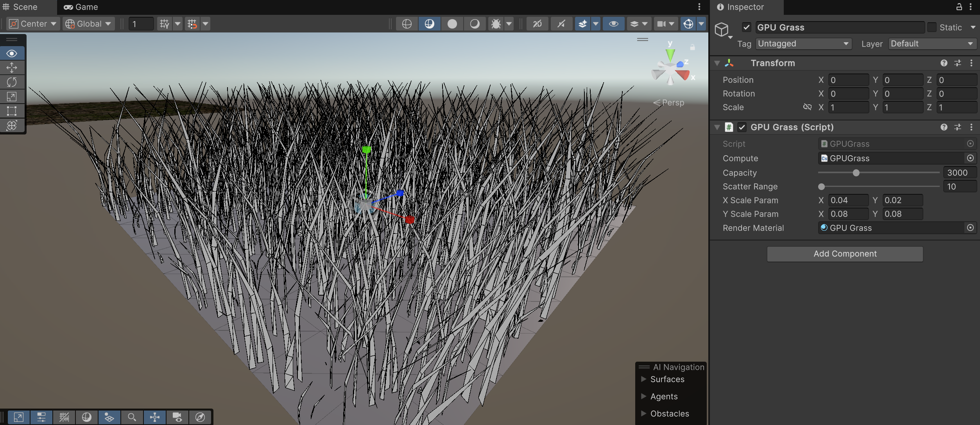Image resolution: width=980 pixels, height=425 pixels.
Task: Select the Rotate tool in scene toolbar
Action: click(12, 82)
